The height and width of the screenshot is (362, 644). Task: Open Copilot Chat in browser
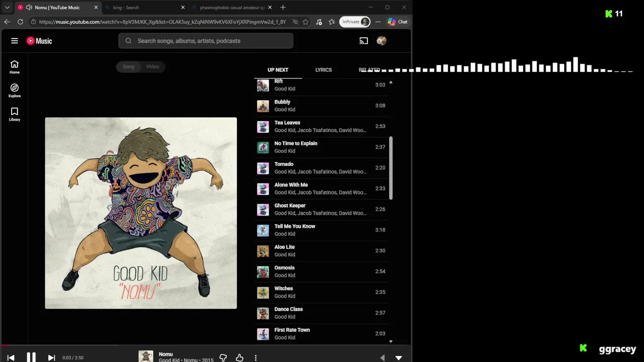click(x=397, y=22)
